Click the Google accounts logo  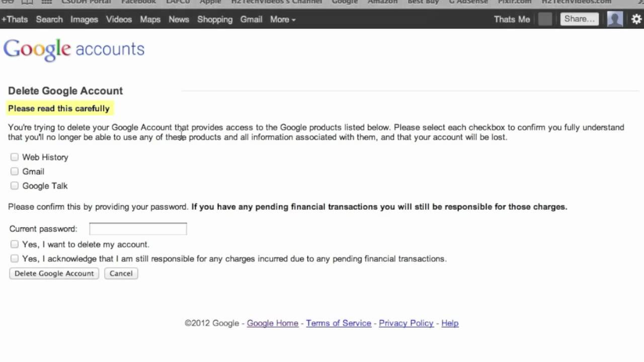[74, 49]
